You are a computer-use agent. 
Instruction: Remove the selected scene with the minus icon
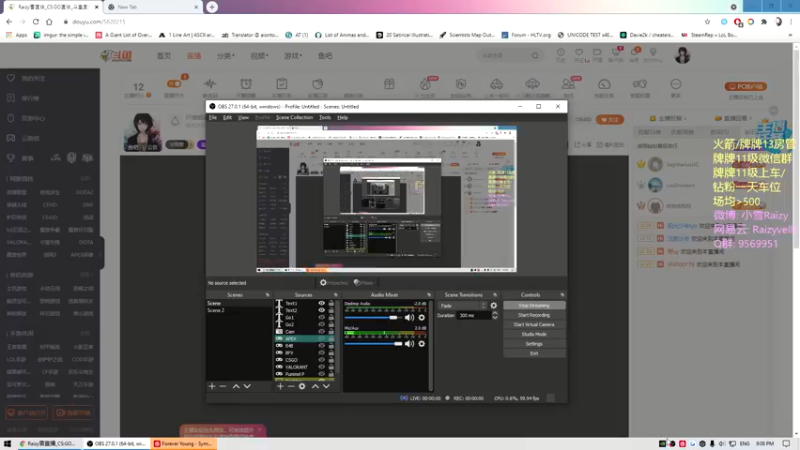point(223,386)
